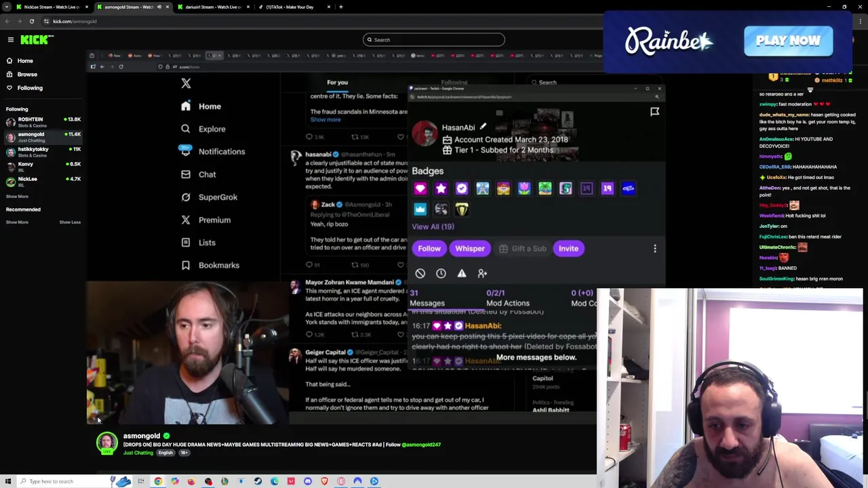The width and height of the screenshot is (868, 488).
Task: Click the verified checkmark badge
Action: pyautogui.click(x=462, y=188)
